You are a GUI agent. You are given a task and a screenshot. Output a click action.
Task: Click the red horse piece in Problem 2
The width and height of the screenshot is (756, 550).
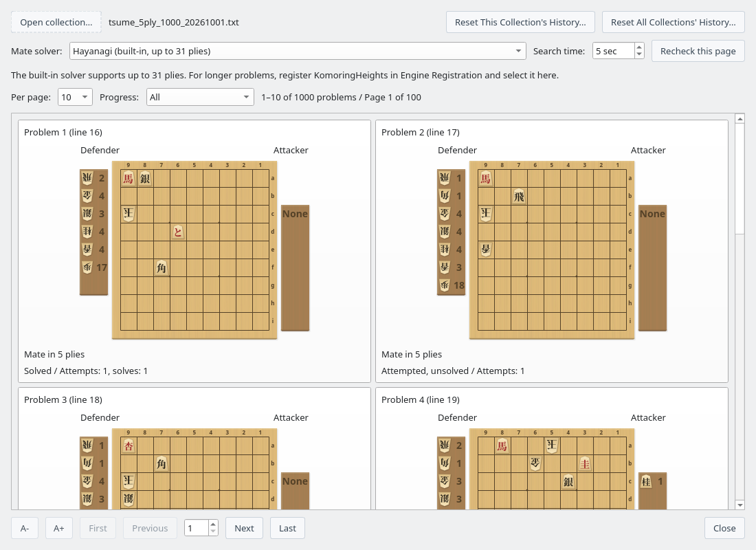click(x=485, y=179)
